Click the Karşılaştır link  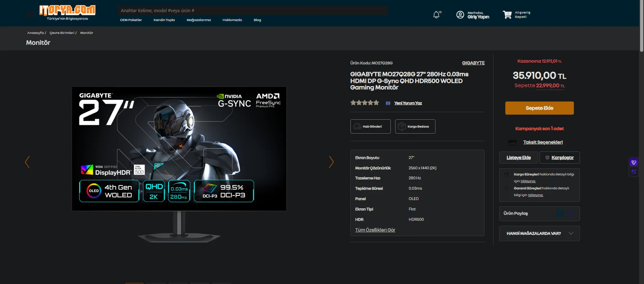click(x=562, y=158)
